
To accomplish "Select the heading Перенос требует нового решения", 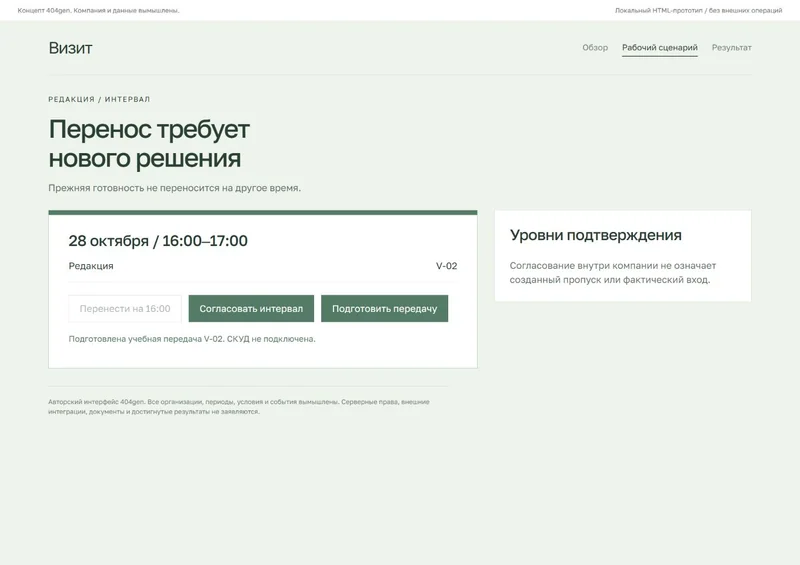I will point(149,143).
